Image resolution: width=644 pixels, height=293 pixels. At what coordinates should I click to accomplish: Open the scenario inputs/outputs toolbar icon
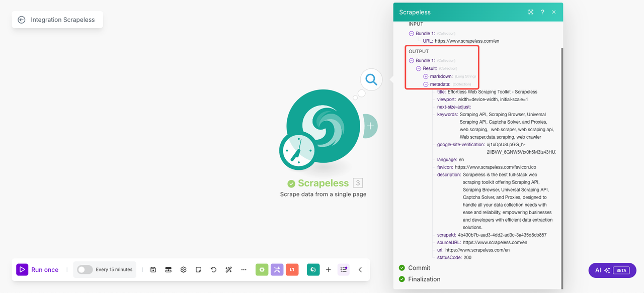(169, 270)
